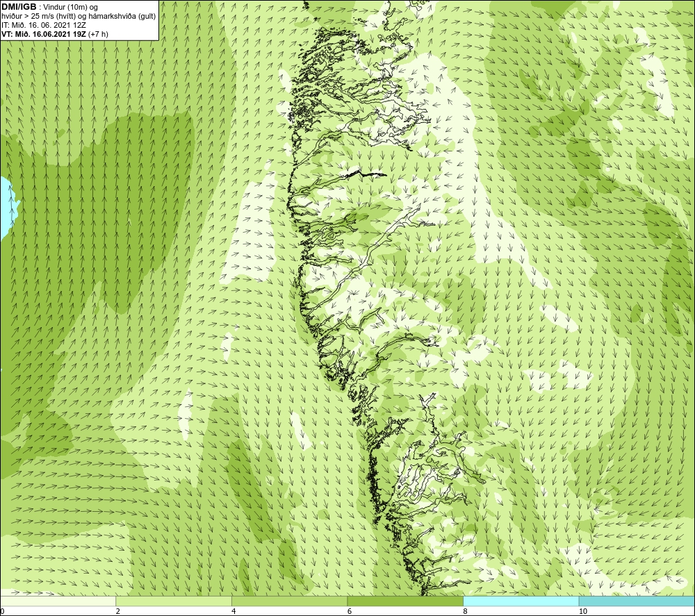Click the legend scale label '2'
The image size is (695, 616).
coord(118,612)
